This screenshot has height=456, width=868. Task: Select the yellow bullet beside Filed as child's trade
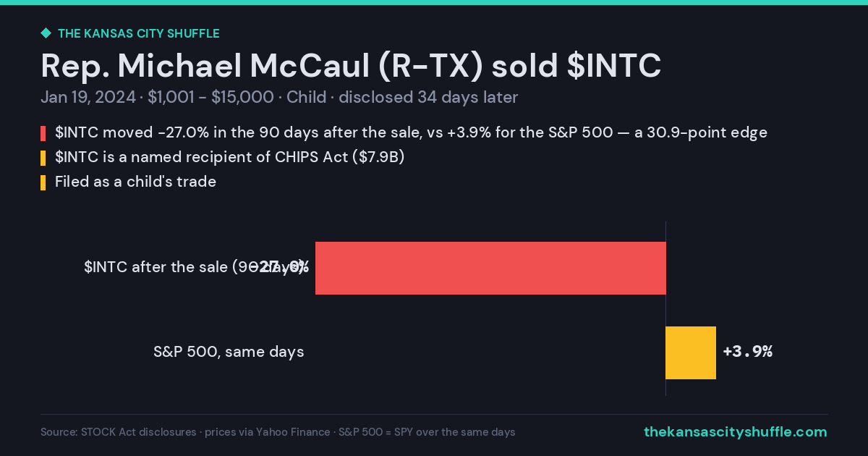pyautogui.click(x=43, y=182)
